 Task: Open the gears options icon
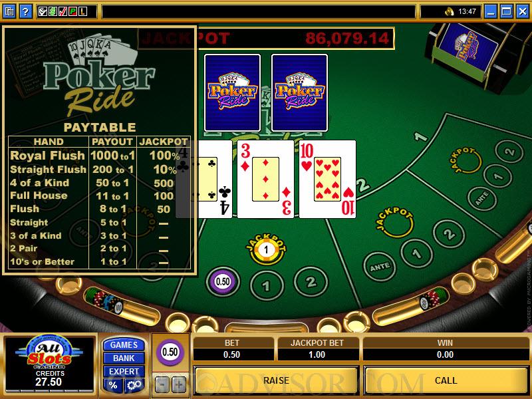click(x=134, y=385)
